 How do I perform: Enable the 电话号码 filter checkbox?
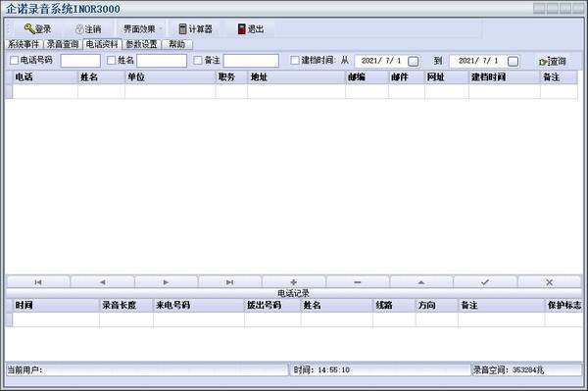tap(15, 60)
